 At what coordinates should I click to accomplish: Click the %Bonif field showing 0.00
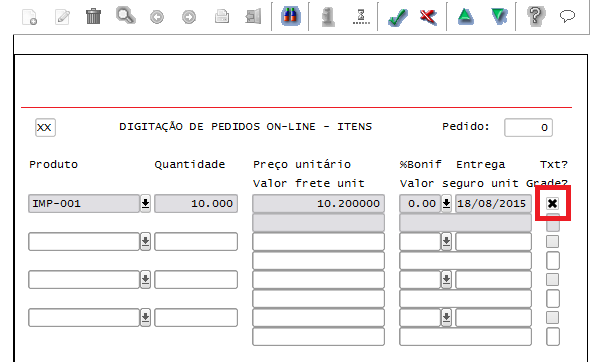[420, 203]
